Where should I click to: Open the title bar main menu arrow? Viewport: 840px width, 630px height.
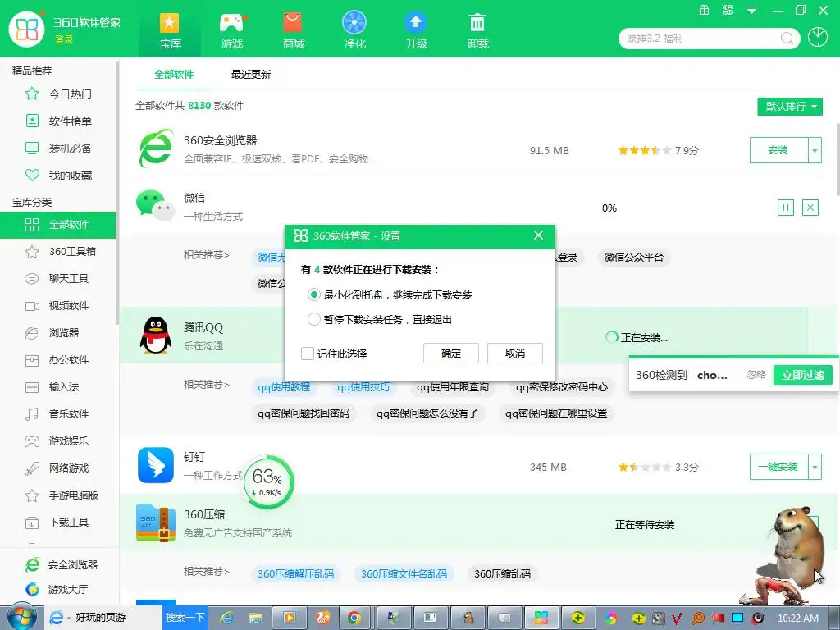tap(752, 10)
